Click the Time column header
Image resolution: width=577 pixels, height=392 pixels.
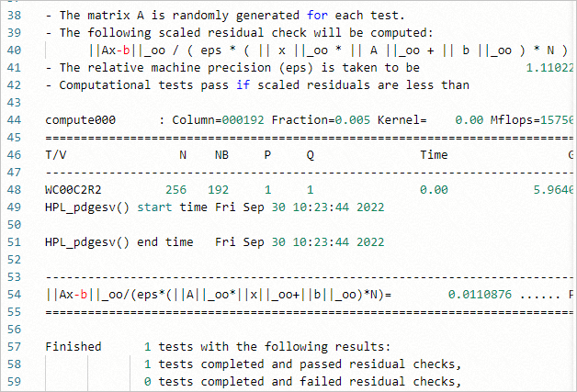[434, 155]
